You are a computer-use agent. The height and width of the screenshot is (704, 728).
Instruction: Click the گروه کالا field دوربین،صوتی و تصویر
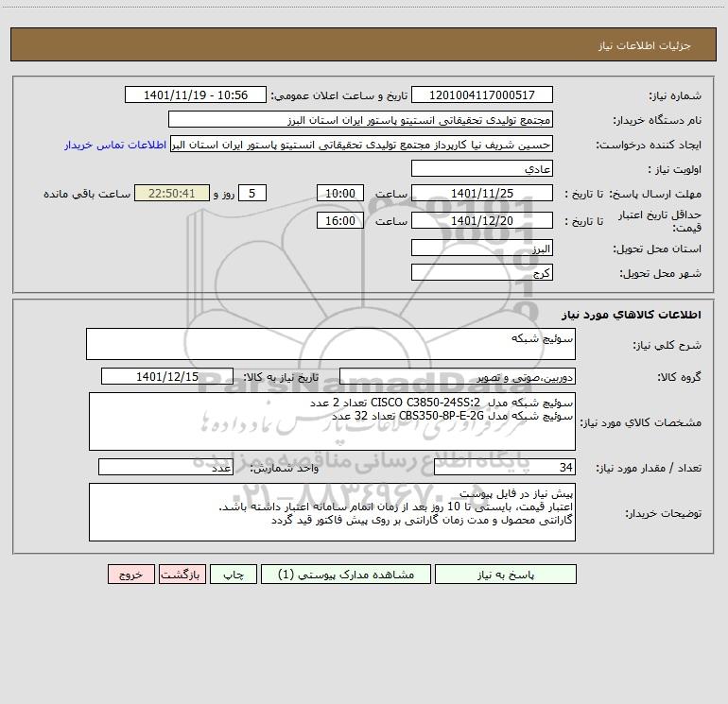[x=458, y=376]
